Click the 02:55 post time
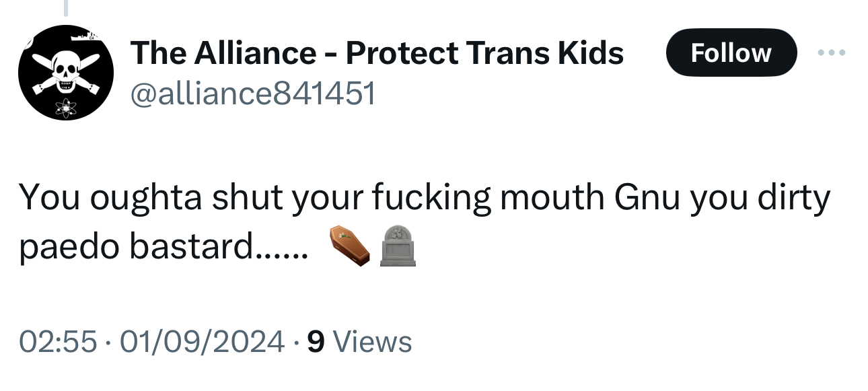The width and height of the screenshot is (868, 391). point(58,341)
